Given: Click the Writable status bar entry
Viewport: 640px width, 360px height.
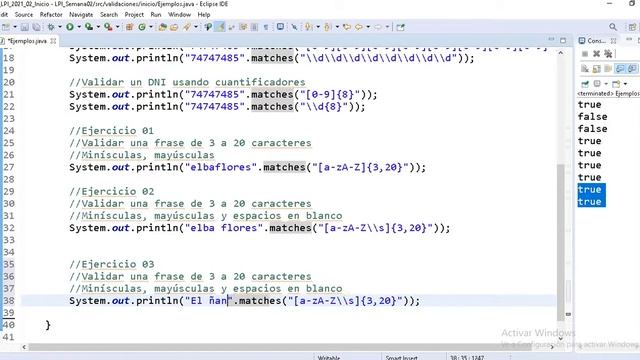Looking at the screenshot, I should point(329,358).
